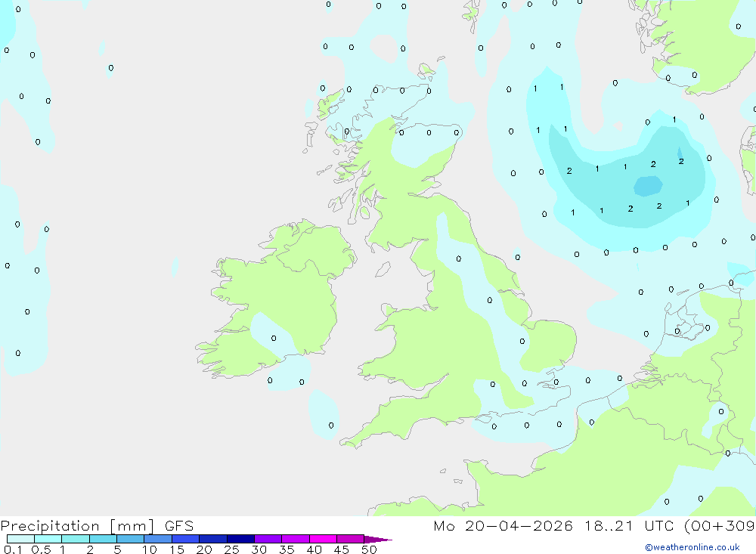The width and height of the screenshot is (756, 554).
Task: Click the '40' legend scale label
Action: tap(314, 549)
